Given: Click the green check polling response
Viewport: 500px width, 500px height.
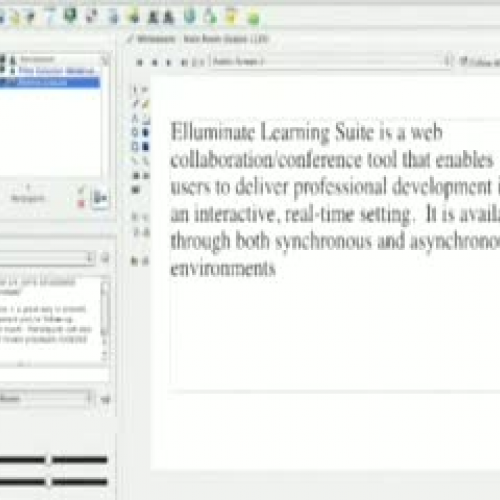Looking at the screenshot, I should point(81,191).
